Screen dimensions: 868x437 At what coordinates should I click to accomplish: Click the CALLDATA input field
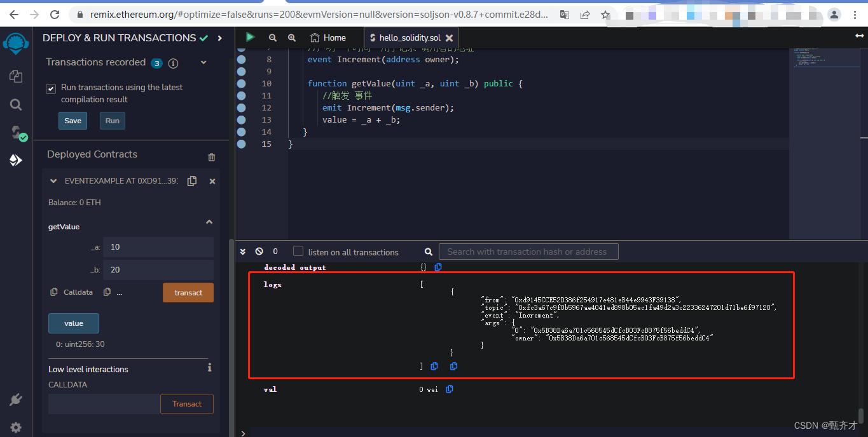coord(104,404)
